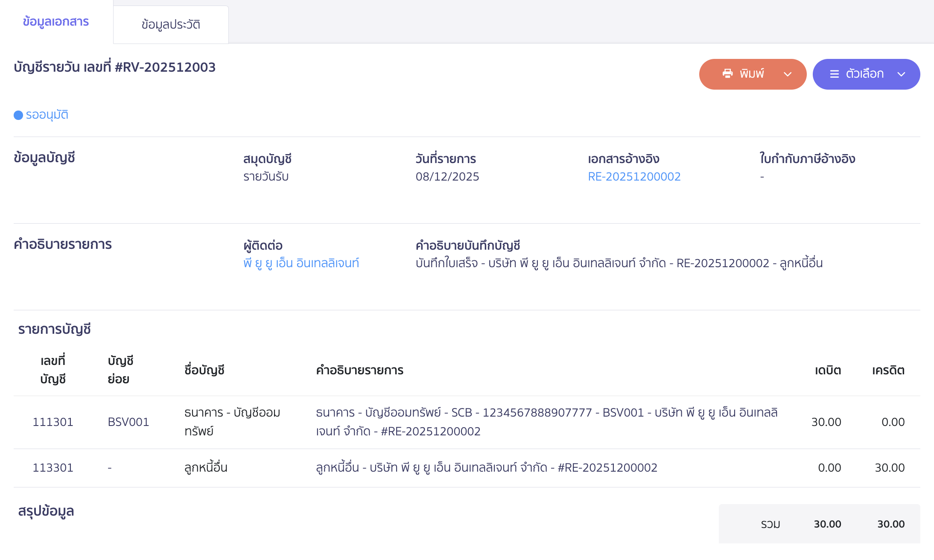Expand the พิมพ์ dropdown chevron
Image resolution: width=934 pixels, height=560 pixels.
788,74
